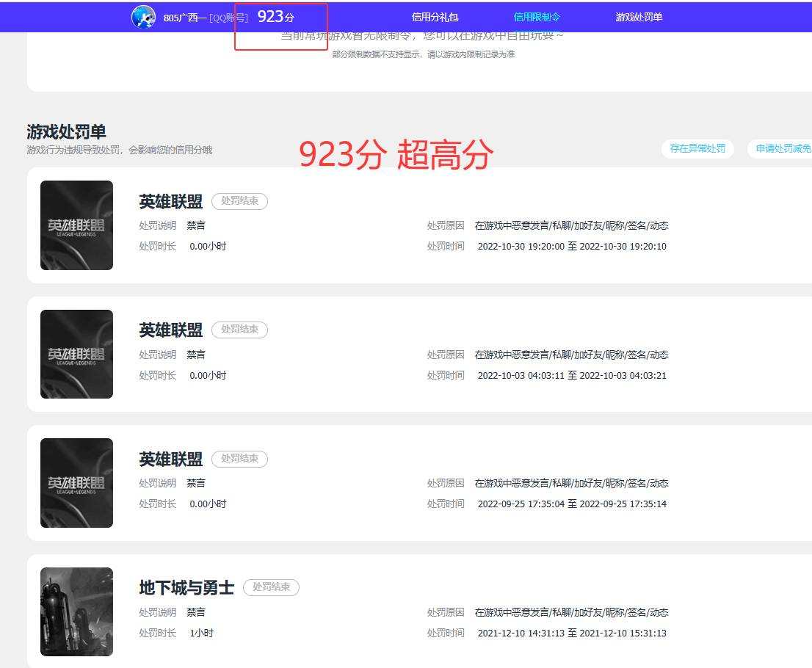The height and width of the screenshot is (668, 812).
Task: Click penalty reason text in 地下城与勇士 record
Action: tap(571, 613)
